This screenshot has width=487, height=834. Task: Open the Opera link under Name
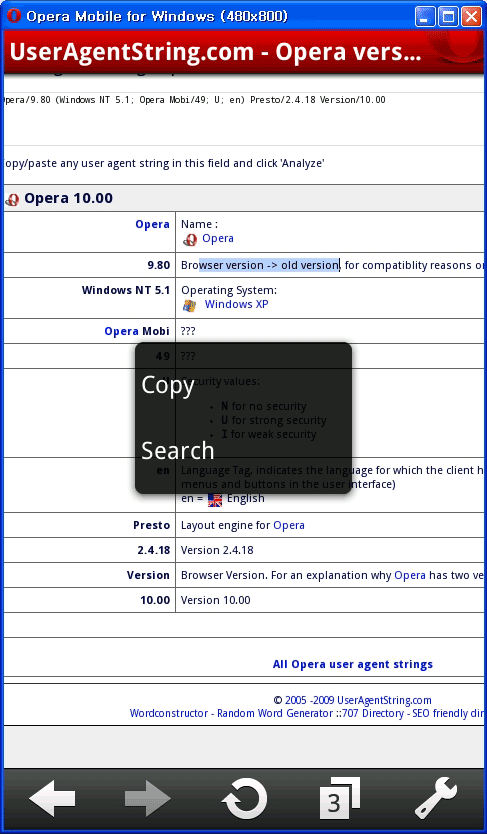point(217,238)
